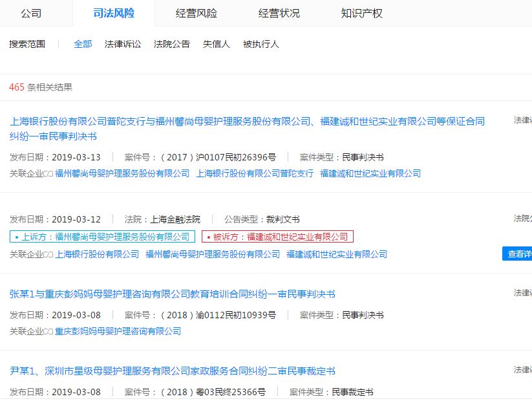This screenshot has height=401, width=532.
Task: Select the 司法风险 tab
Action: [114, 13]
